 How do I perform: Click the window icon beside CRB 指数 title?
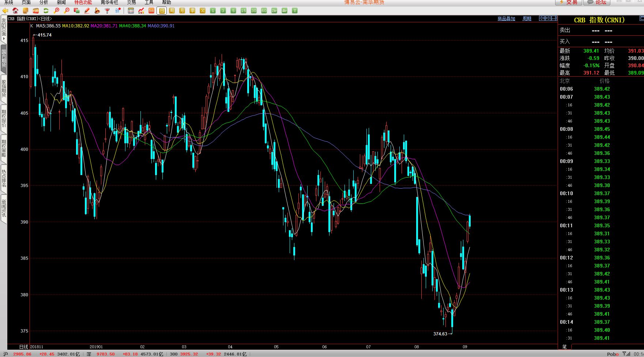click(641, 18)
